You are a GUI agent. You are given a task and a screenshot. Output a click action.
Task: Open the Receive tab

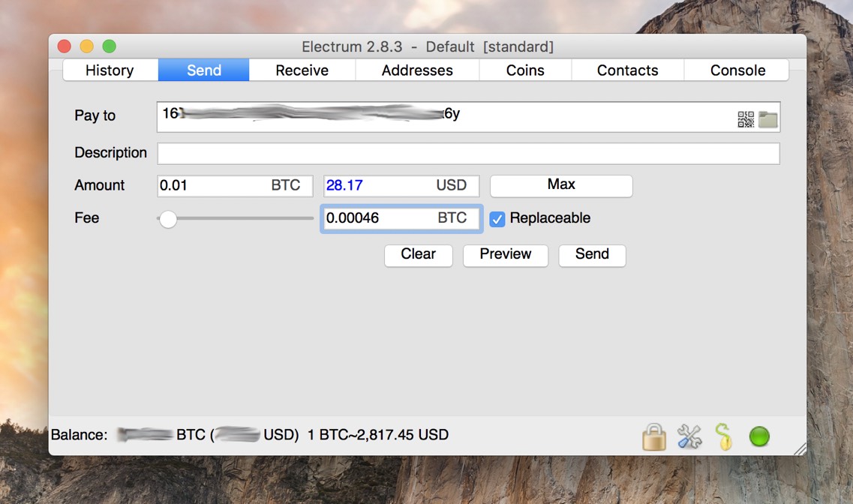[302, 70]
